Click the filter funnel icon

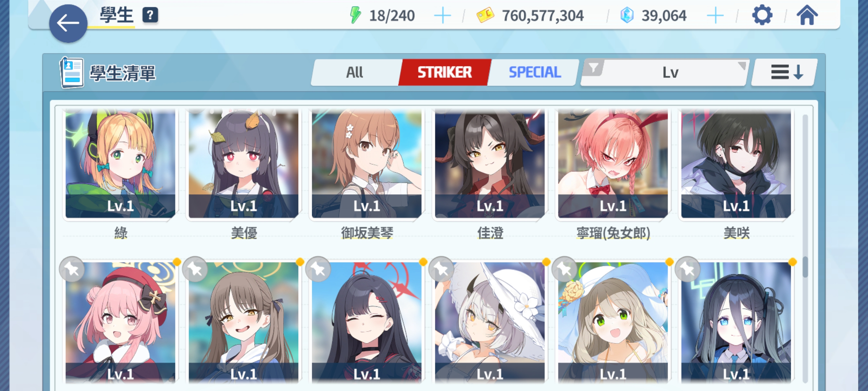click(x=593, y=68)
